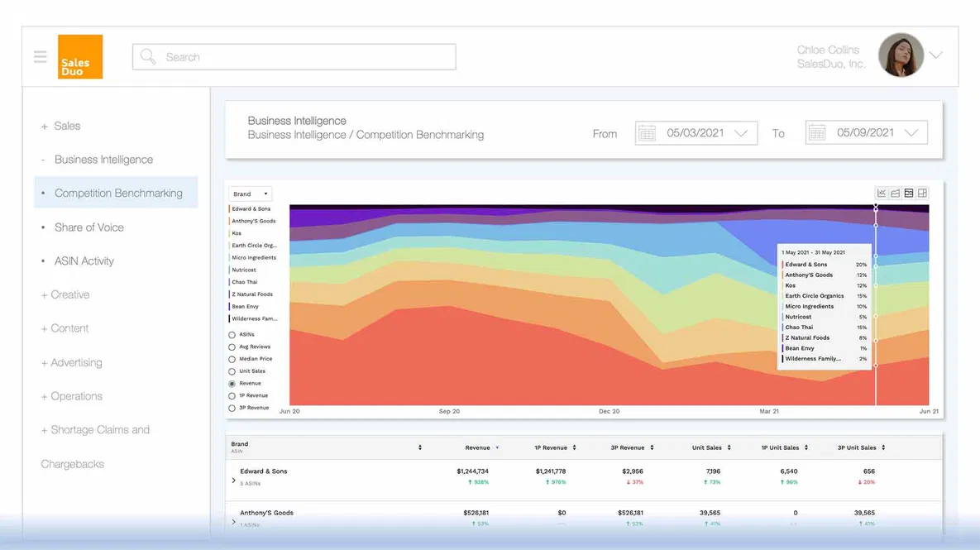Toggle Bean Envy legend entry
Image resolution: width=980 pixels, height=550 pixels.
[244, 306]
